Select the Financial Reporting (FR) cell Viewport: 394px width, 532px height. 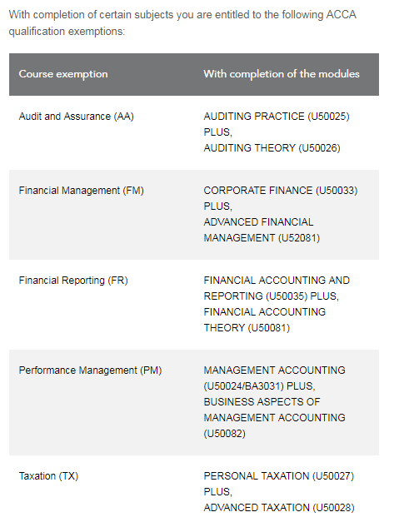point(73,281)
